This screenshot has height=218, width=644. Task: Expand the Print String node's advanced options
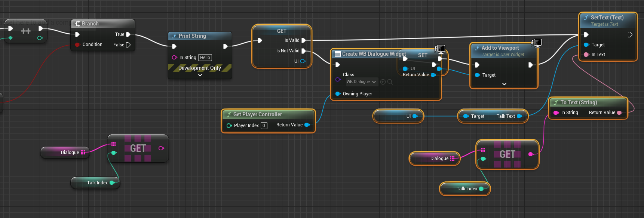[200, 75]
